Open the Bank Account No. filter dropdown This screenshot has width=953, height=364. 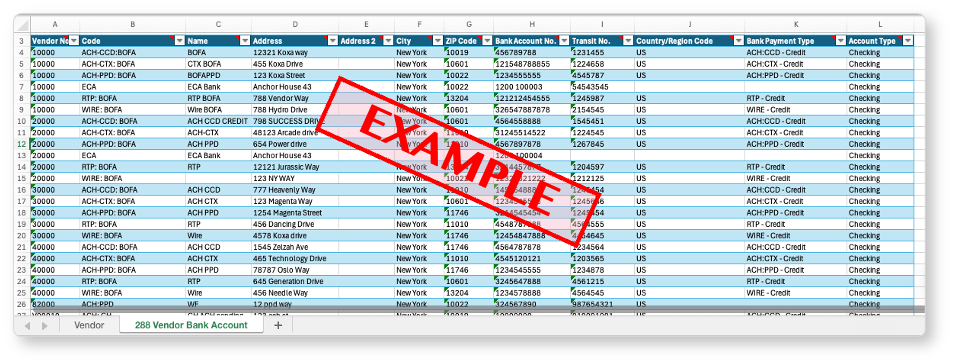coord(563,41)
